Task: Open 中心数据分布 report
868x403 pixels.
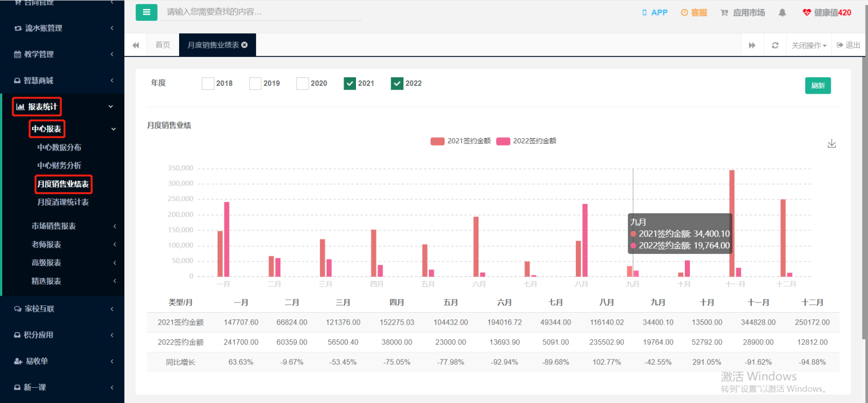Action: coord(59,147)
